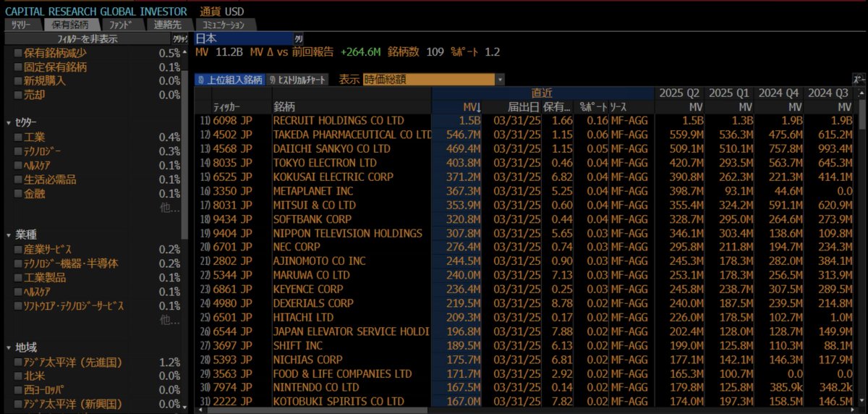Screen dimensions: 868x414
Task: Check the 工業製品 industry checkbox
Action: [19, 278]
